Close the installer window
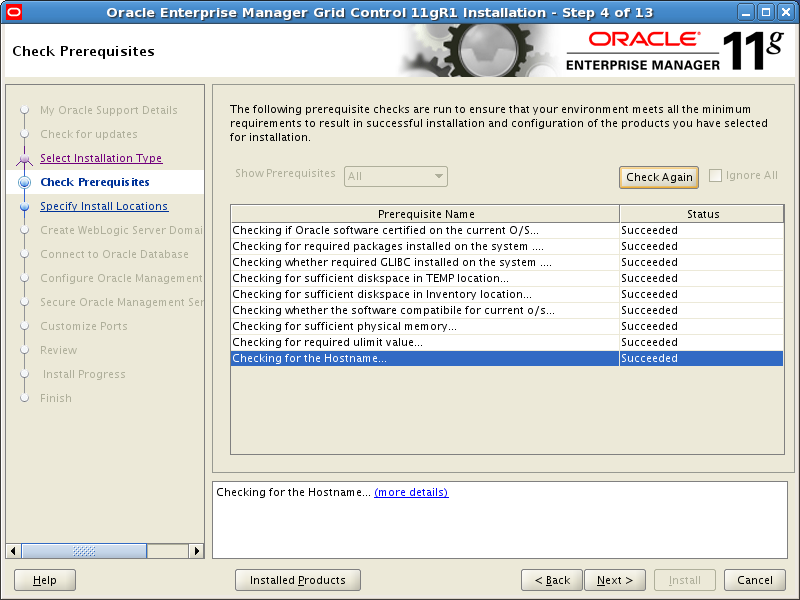This screenshot has width=800, height=600. click(786, 12)
